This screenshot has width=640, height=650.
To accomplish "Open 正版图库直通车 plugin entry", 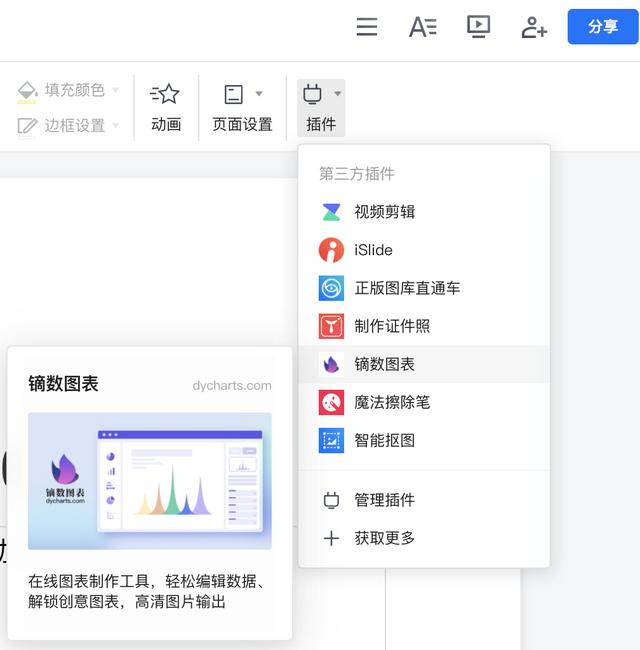I will point(424,288).
